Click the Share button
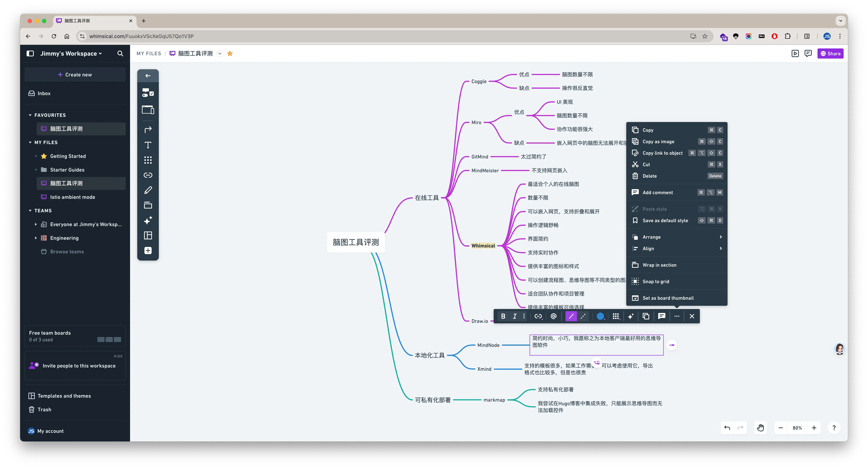The height and width of the screenshot is (468, 868). [x=830, y=53]
